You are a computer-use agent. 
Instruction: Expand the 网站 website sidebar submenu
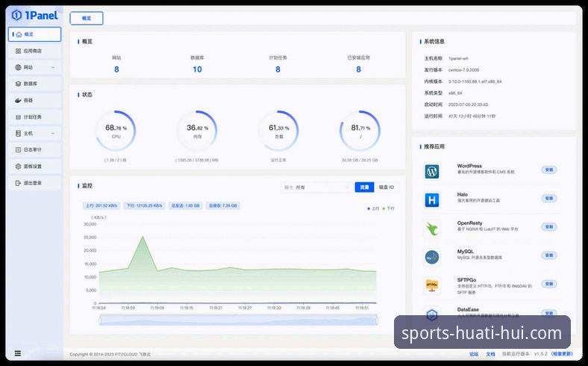coord(34,67)
